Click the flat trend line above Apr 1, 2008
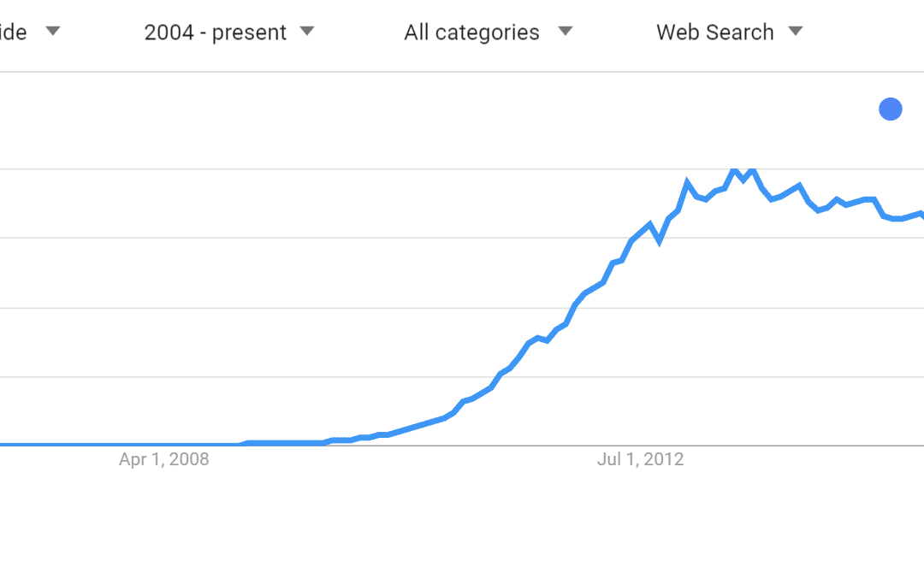924x567 pixels. pos(163,445)
